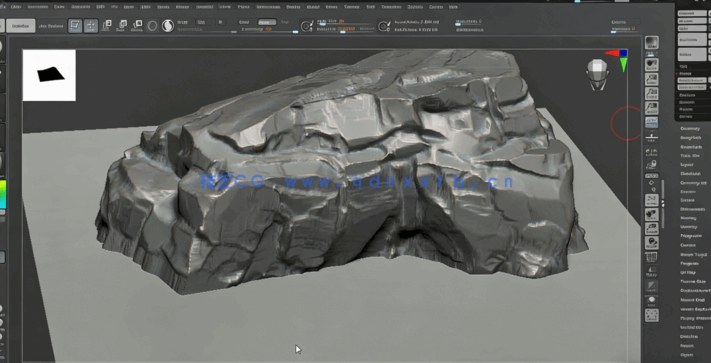The height and width of the screenshot is (363, 711).
Task: Click the Actual size icon
Action: (x=652, y=94)
